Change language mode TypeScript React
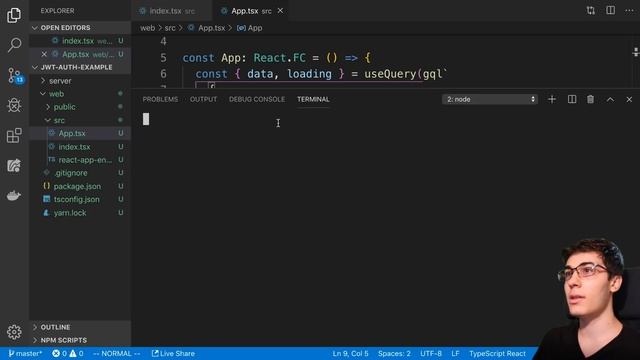Viewport: 640px width, 360px height. coord(497,353)
